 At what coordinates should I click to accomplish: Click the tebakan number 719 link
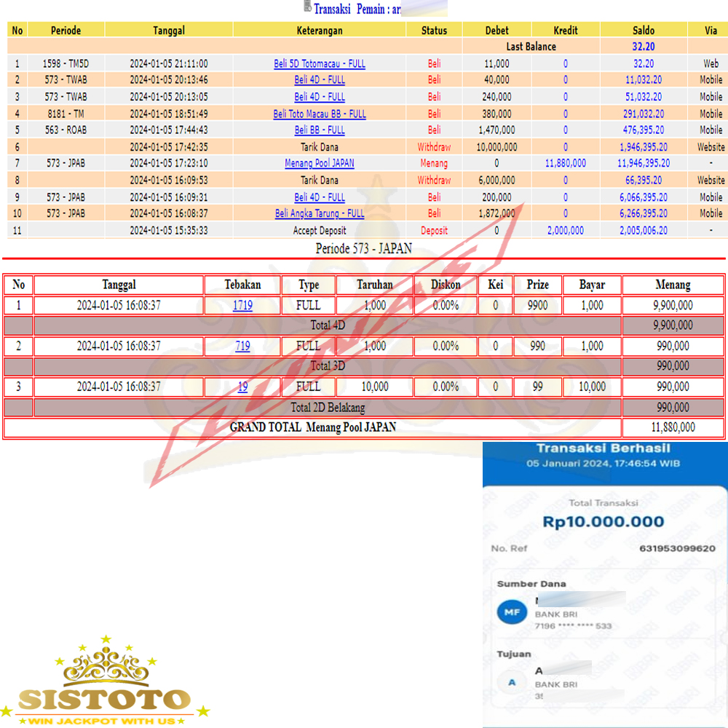[242, 347]
